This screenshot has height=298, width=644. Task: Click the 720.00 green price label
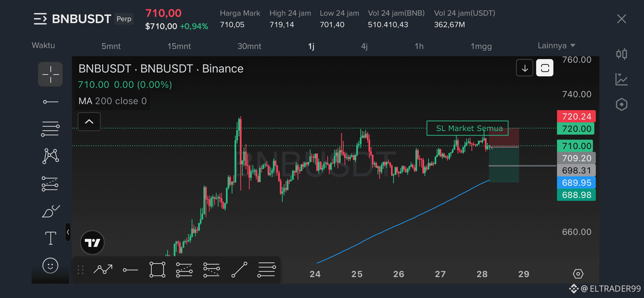click(576, 128)
